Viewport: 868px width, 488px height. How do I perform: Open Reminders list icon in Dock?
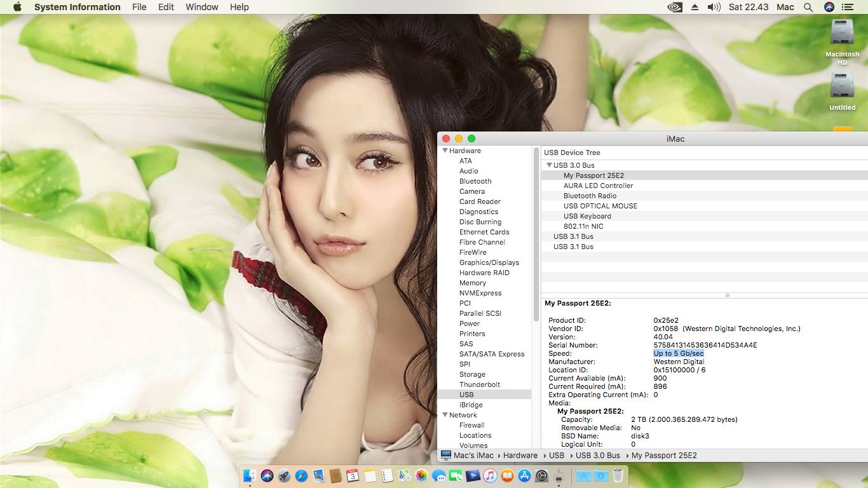pyautogui.click(x=387, y=475)
